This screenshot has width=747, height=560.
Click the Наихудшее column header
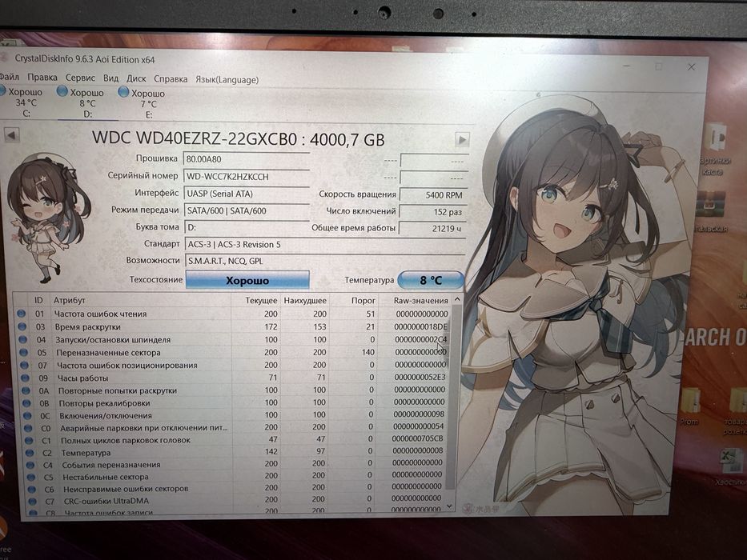coord(305,301)
